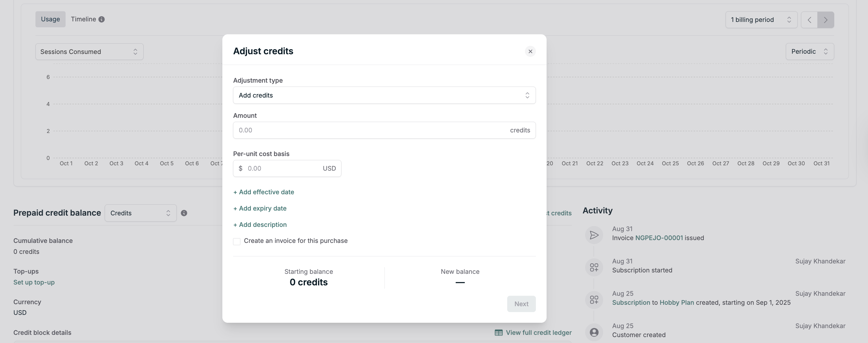Click the Timeline info icon
This screenshot has width=868, height=343.
pyautogui.click(x=101, y=19)
